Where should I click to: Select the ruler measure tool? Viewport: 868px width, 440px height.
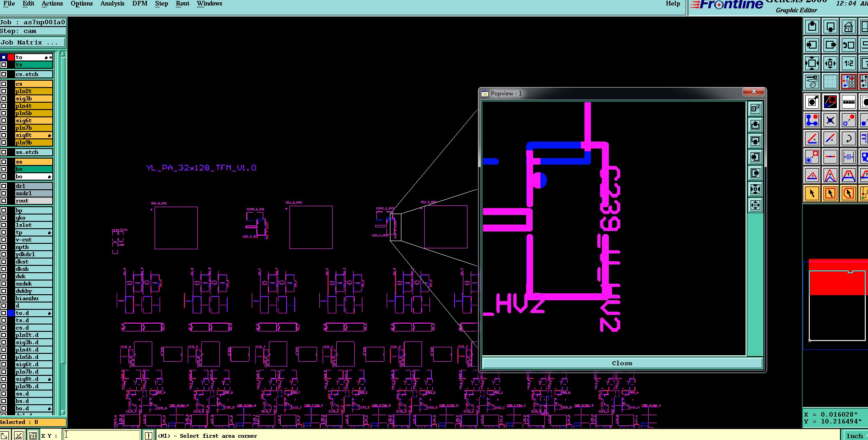[849, 102]
